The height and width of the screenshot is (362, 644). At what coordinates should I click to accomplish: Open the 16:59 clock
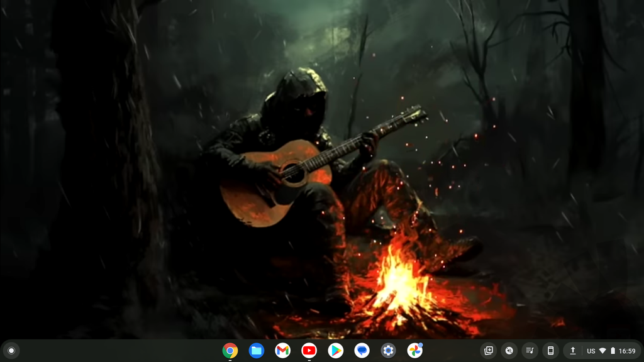coord(627,351)
